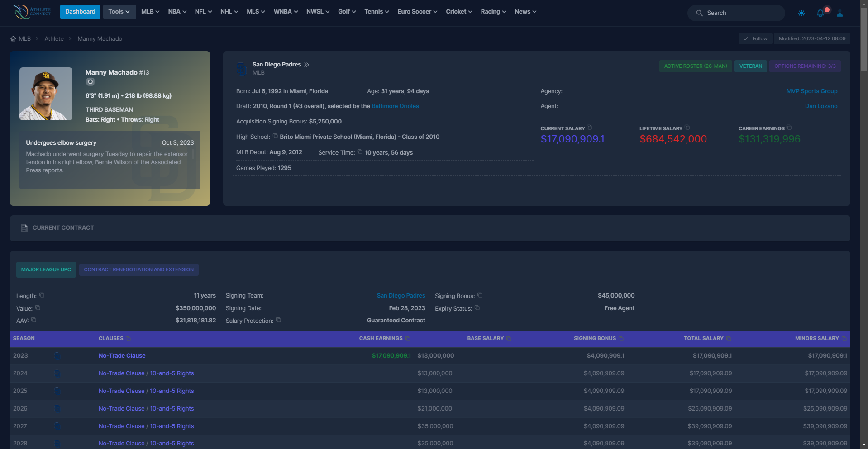Open the Tennis menu
The image size is (868, 449).
[377, 12]
